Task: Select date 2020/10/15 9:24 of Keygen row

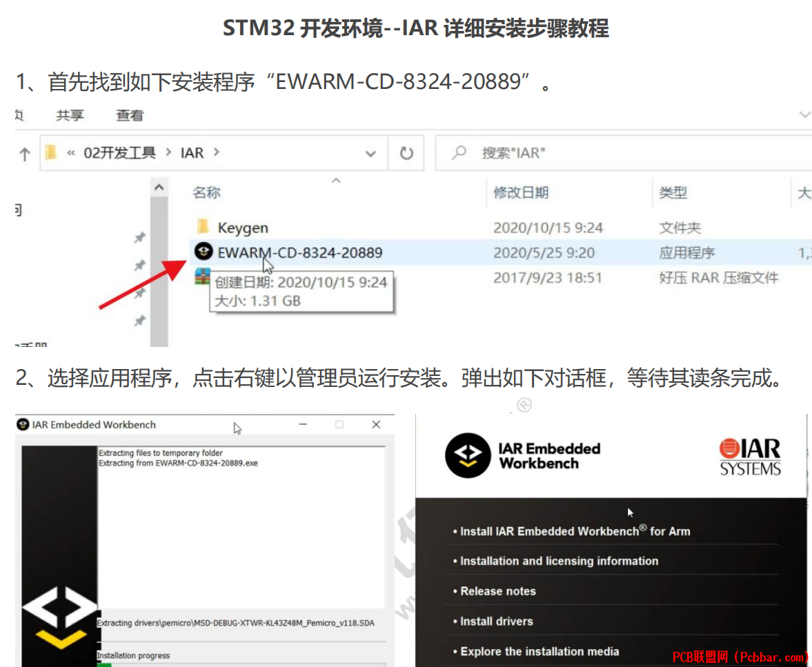Action: (x=548, y=228)
